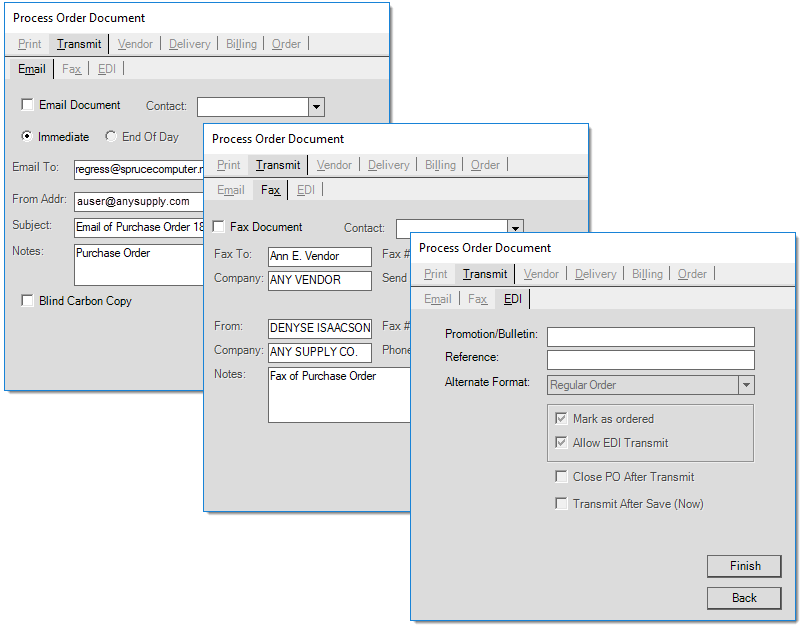Screen dimensions: 807x628
Task: Select Transmit tab in EDI window
Action: click(485, 274)
